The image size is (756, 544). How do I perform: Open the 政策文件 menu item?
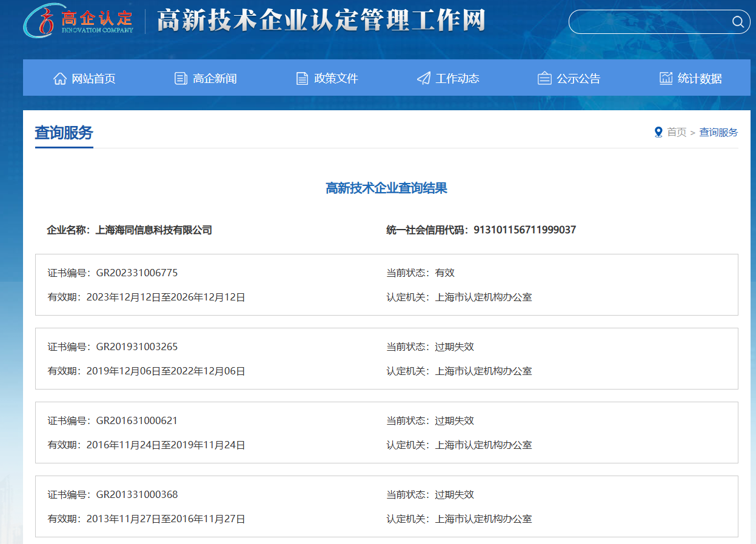[x=336, y=79]
